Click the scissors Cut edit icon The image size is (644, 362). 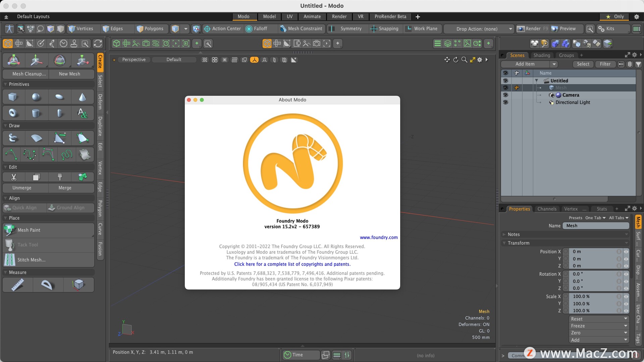(14, 177)
